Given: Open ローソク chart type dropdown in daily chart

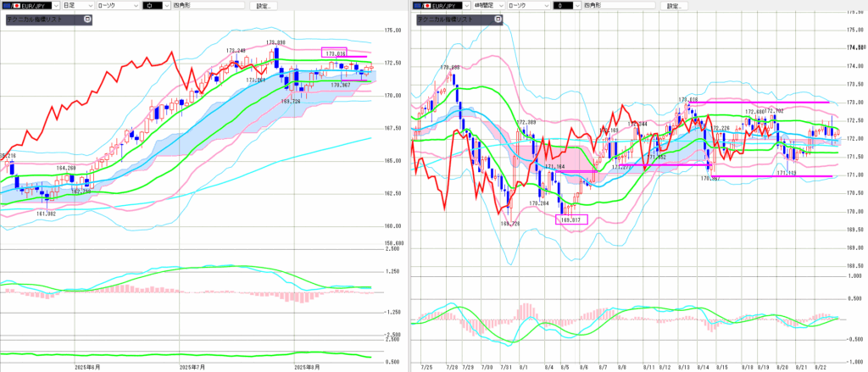Looking at the screenshot, I should [x=118, y=6].
